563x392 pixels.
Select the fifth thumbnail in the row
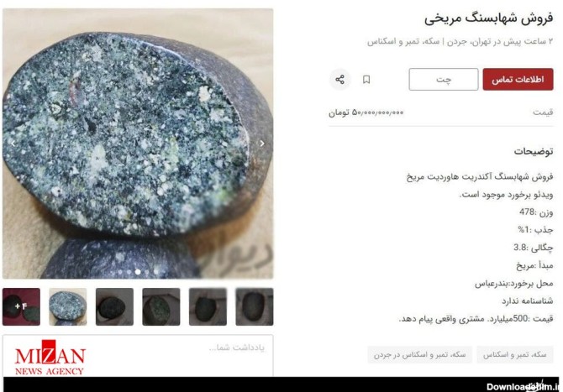pyautogui.click(x=208, y=306)
